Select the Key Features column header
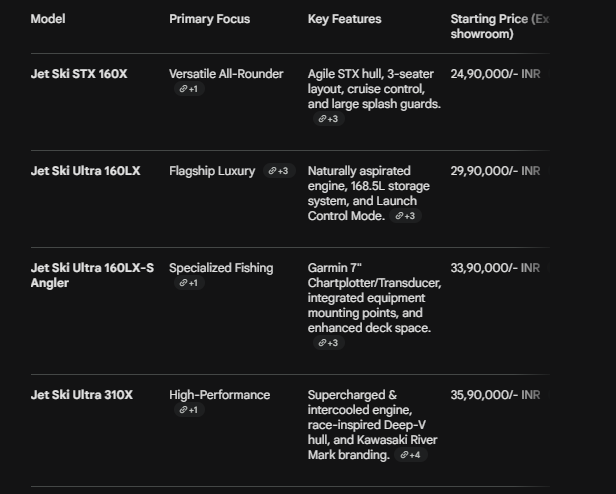 (x=344, y=19)
